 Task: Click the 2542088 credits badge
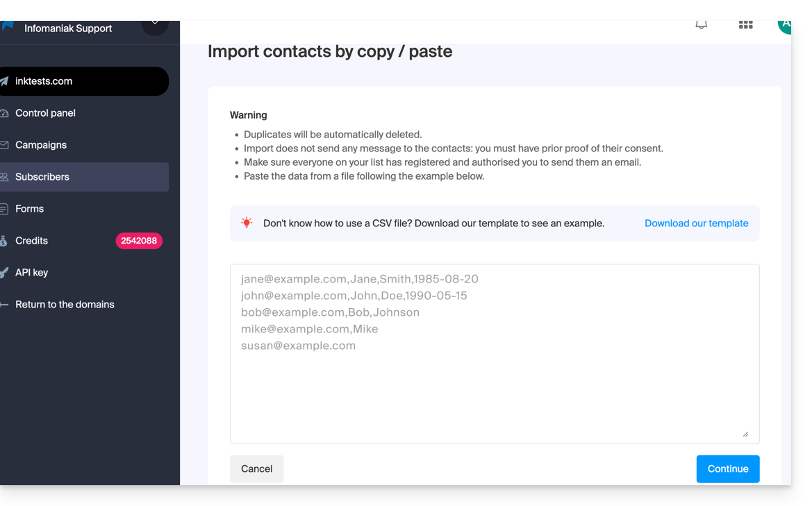pos(139,241)
